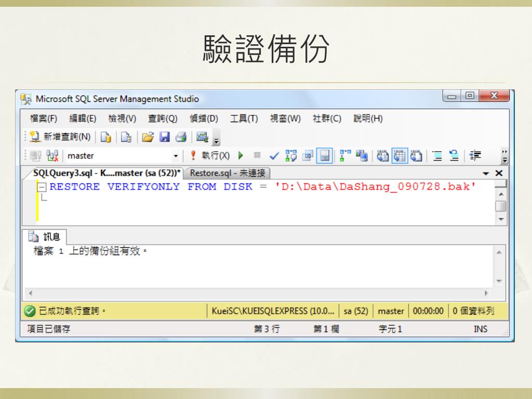Viewport: 532px width, 399px height.
Task: Click the connect icon left of the database list
Action: pos(36,156)
